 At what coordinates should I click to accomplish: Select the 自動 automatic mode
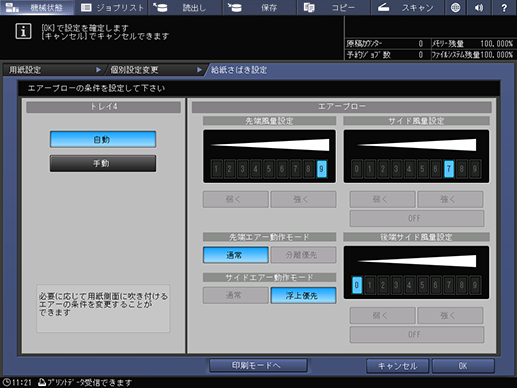point(103,139)
